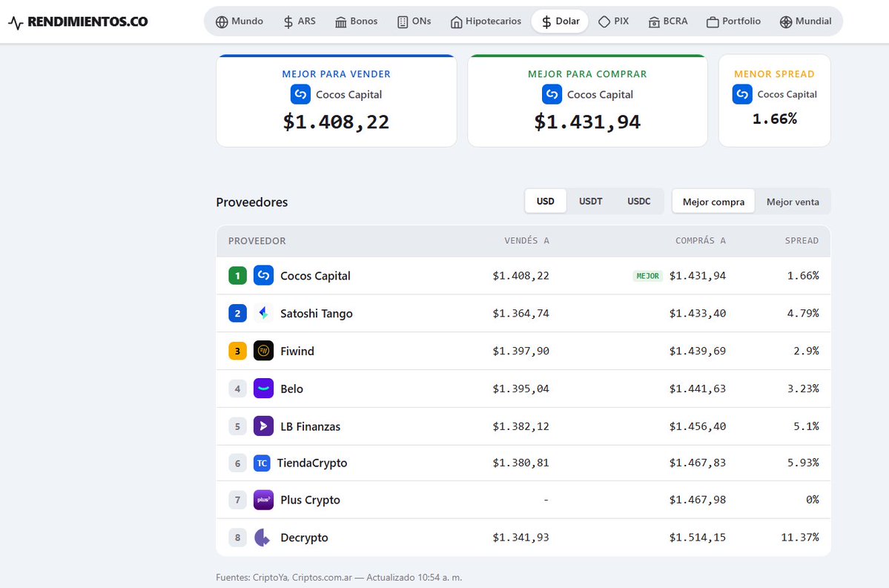Open the ARS tab

(300, 22)
